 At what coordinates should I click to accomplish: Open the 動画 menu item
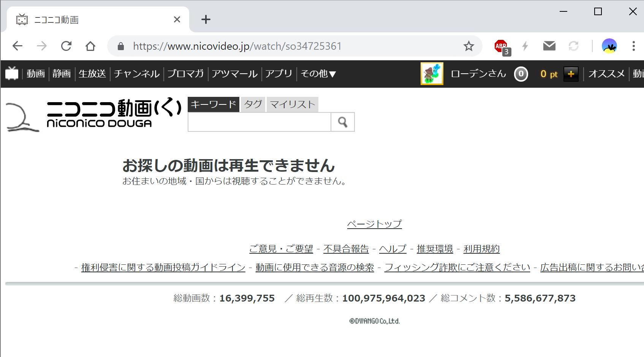point(36,74)
